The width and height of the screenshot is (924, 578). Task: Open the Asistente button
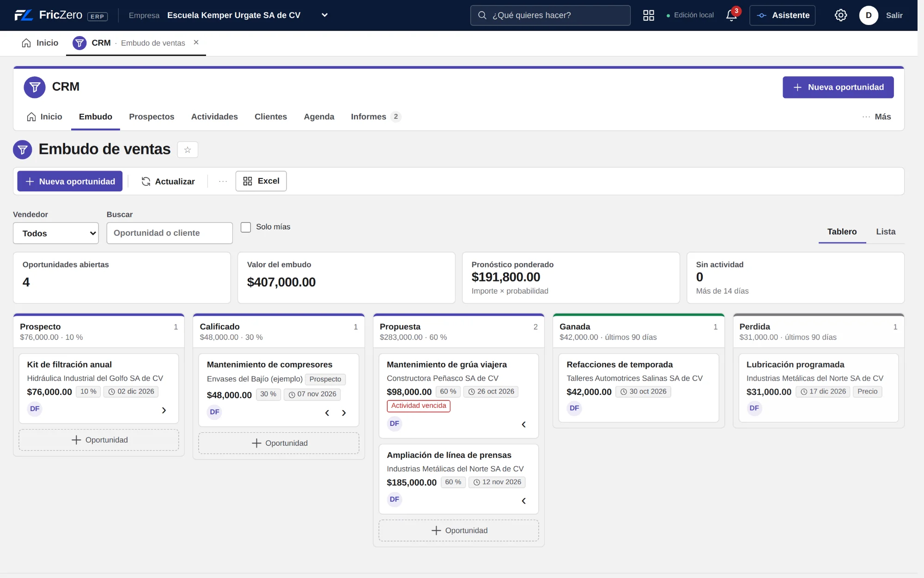tap(782, 15)
